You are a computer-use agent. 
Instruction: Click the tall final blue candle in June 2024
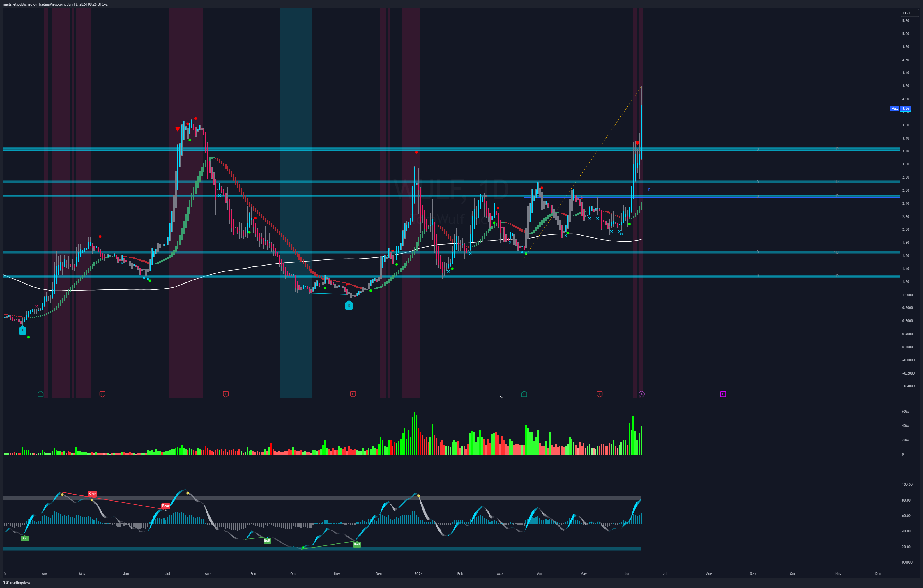642,132
